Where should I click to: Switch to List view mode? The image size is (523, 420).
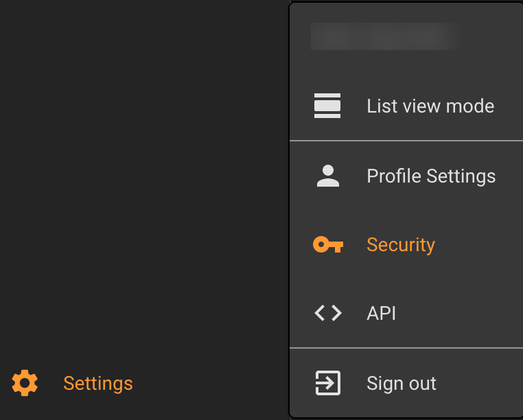[406, 106]
